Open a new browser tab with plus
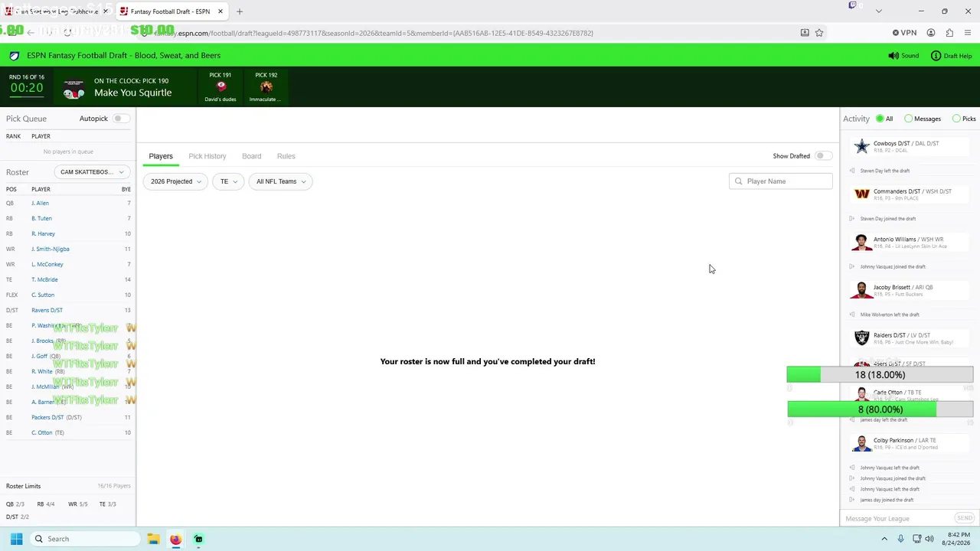This screenshot has width=980, height=551. pyautogui.click(x=240, y=11)
